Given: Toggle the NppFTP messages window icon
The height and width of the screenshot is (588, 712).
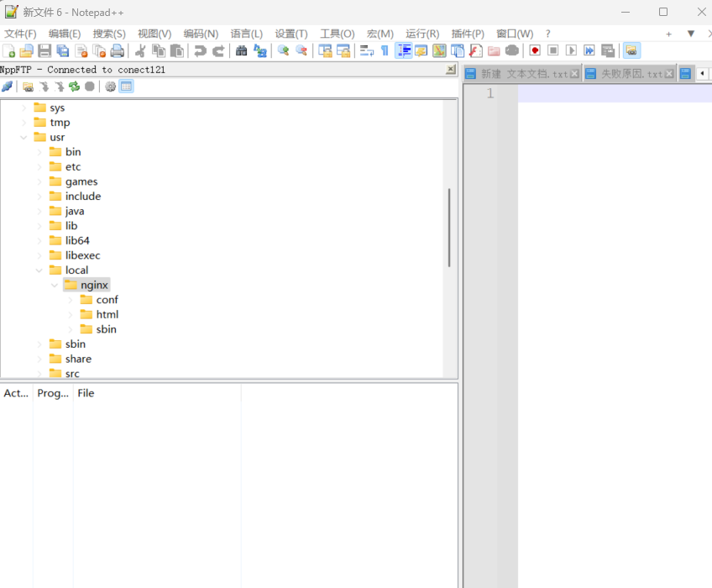Looking at the screenshot, I should coord(127,87).
